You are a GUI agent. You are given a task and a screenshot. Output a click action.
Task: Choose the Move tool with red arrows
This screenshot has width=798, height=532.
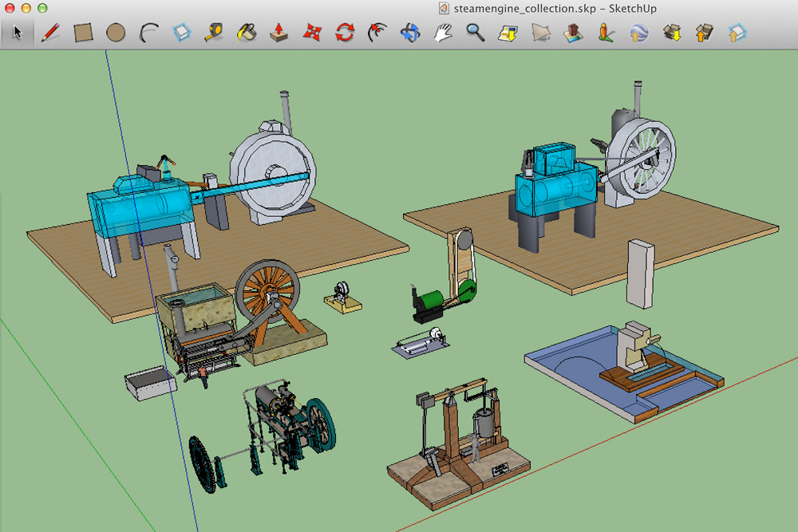point(312,33)
